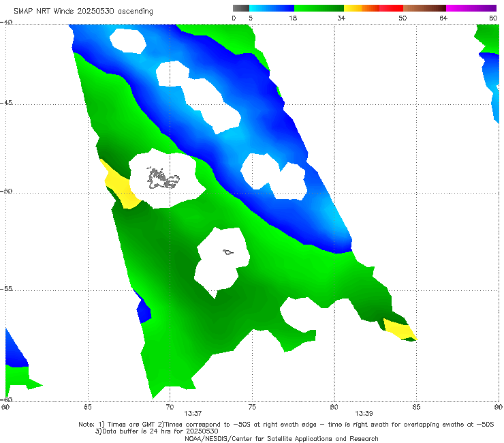
Task: Click the color bar label "18"
Action: pos(293,18)
